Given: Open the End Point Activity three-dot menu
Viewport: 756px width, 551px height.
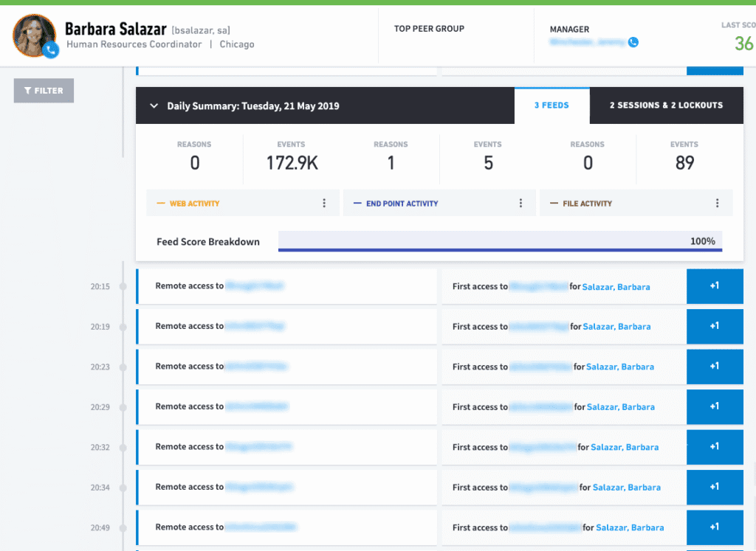Looking at the screenshot, I should [520, 204].
